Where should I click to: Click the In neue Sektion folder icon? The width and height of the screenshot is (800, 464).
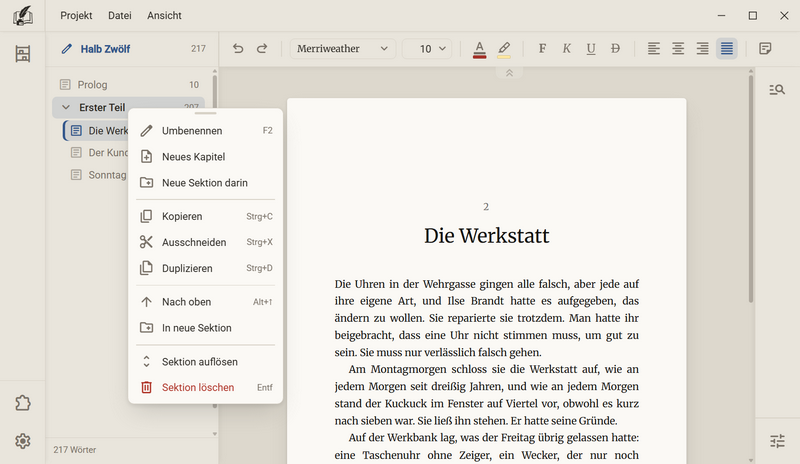point(146,328)
